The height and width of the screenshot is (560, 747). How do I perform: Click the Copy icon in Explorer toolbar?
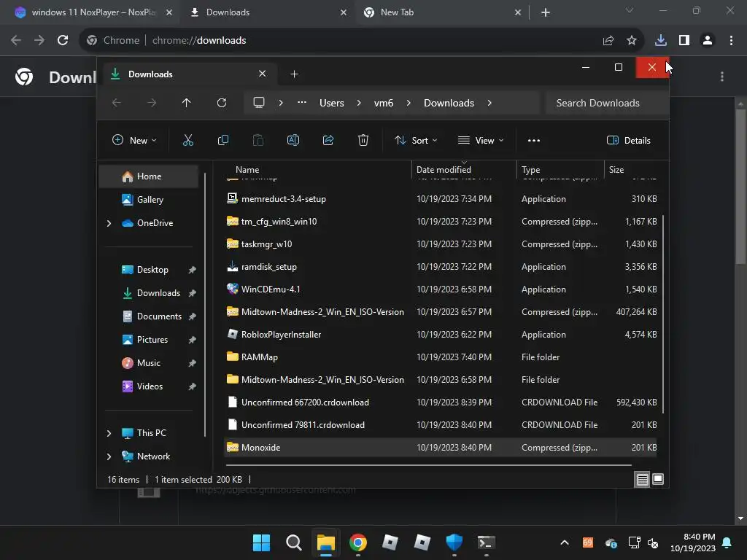(x=223, y=140)
